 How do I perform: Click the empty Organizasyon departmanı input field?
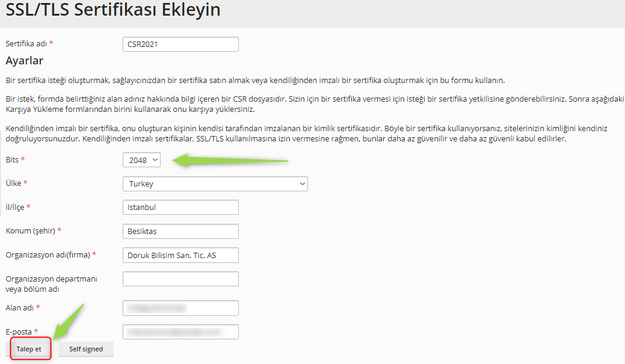(180, 279)
